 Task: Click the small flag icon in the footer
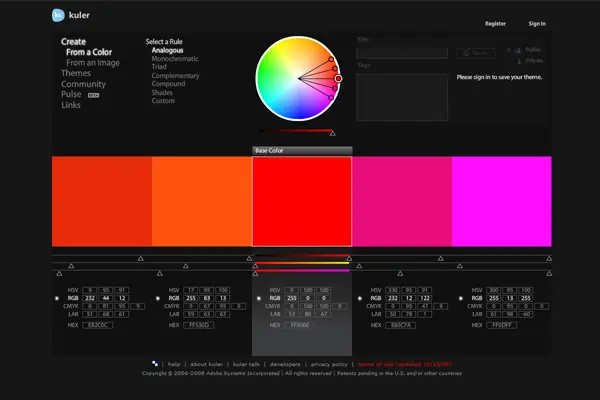pyautogui.click(x=154, y=363)
